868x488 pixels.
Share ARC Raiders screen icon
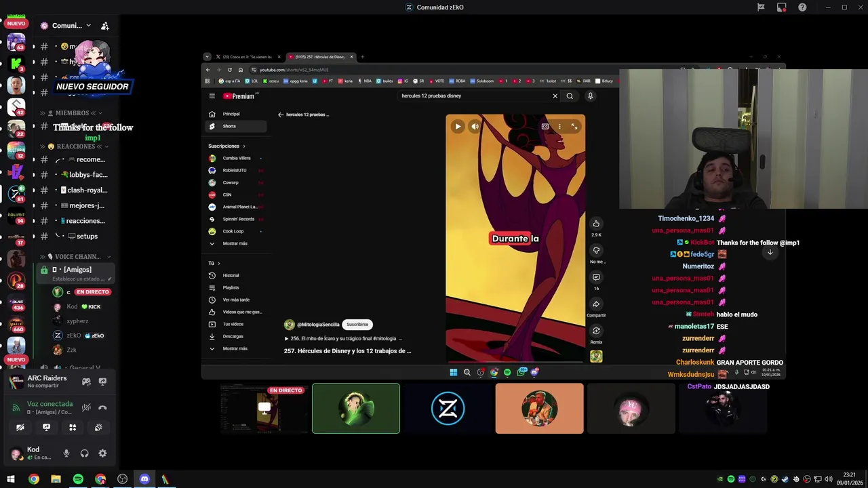(102, 382)
